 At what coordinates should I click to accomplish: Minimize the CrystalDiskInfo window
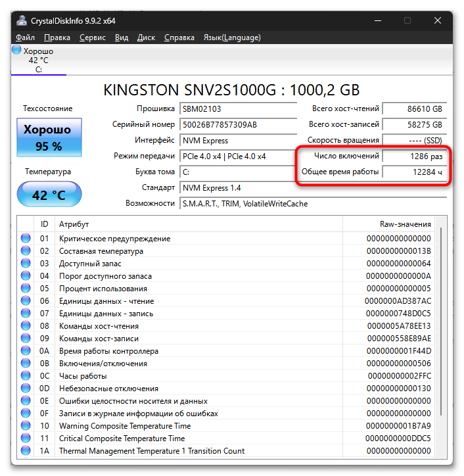pyautogui.click(x=378, y=20)
